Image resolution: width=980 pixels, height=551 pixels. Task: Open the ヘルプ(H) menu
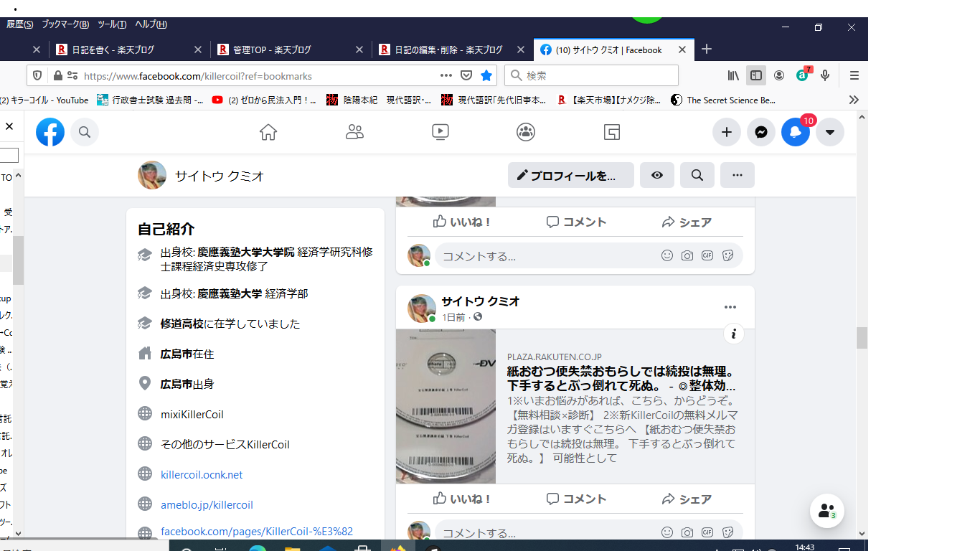click(x=151, y=24)
